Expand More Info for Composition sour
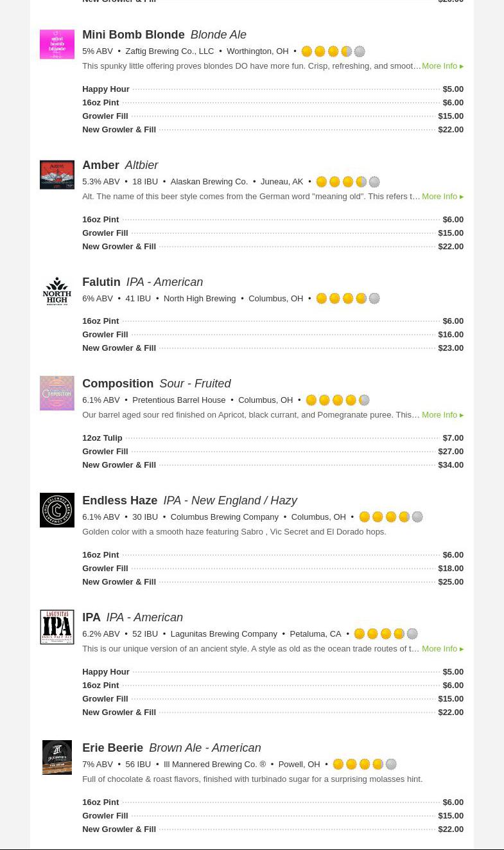The width and height of the screenshot is (504, 850). coord(442,415)
